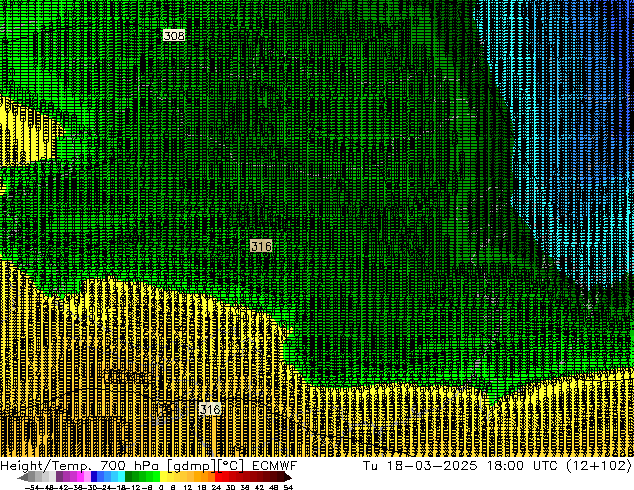Click the 12 legend value
The height and width of the screenshot is (490, 634).
[188, 487]
